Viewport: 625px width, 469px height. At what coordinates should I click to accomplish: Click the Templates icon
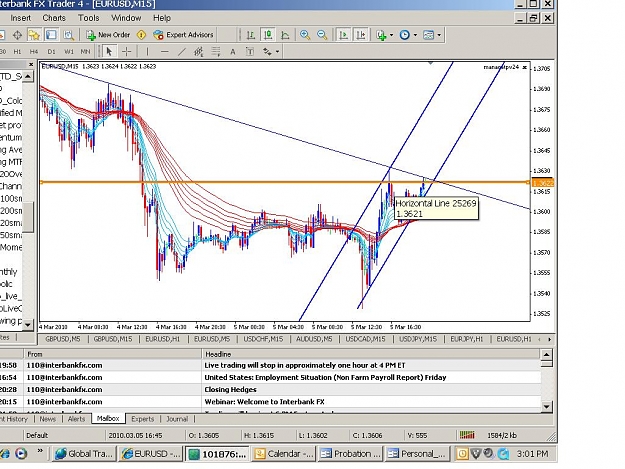(428, 35)
